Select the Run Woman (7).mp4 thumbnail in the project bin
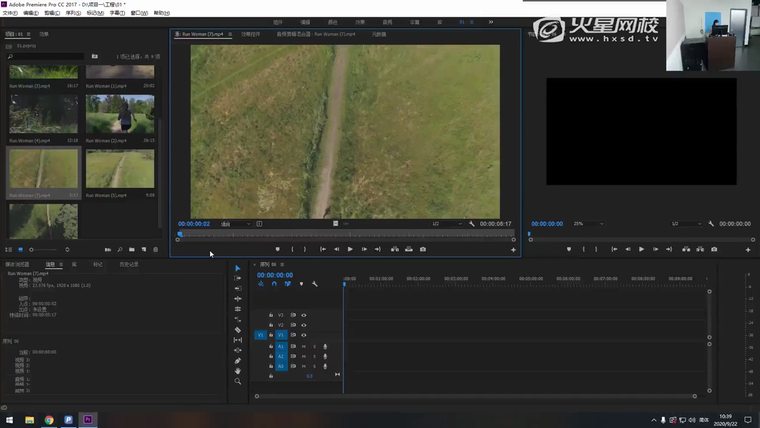 tap(44, 169)
